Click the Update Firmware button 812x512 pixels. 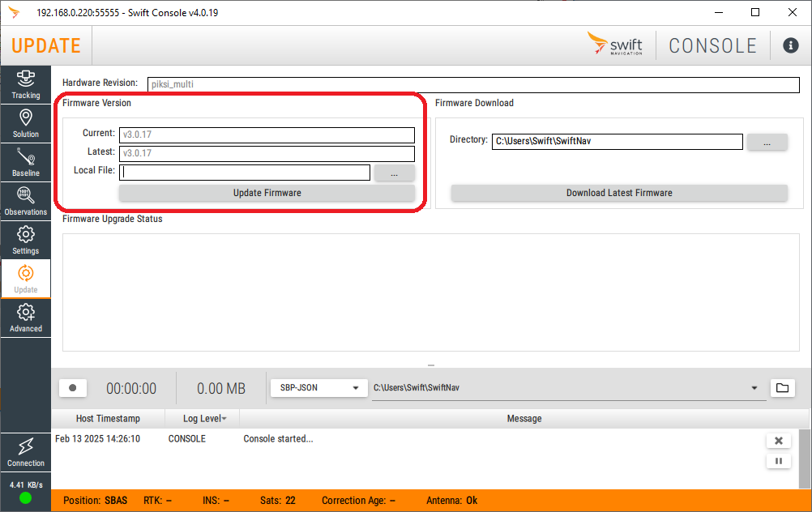(267, 193)
